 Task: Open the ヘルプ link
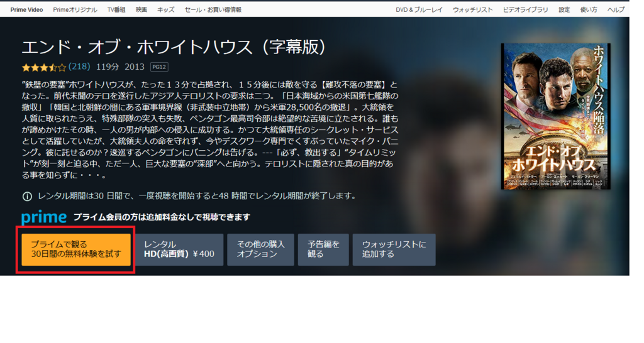tap(616, 10)
